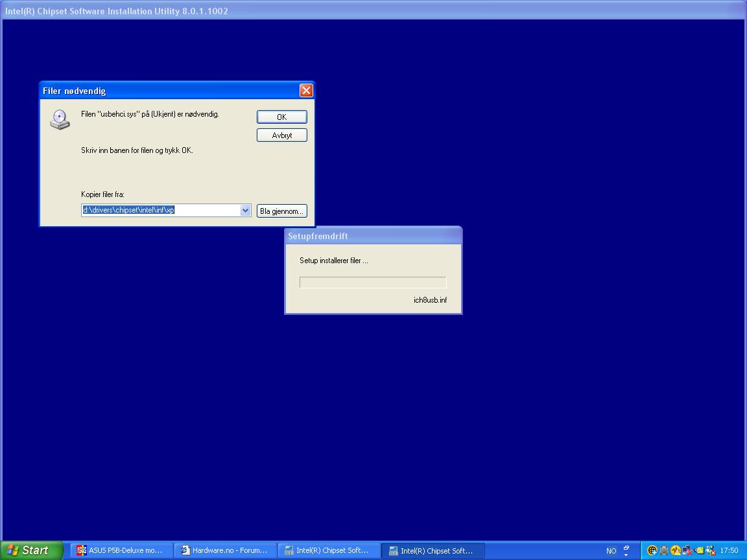Click the Skriv inn banen instruction text
Screen dimensions: 747x560
click(137, 150)
